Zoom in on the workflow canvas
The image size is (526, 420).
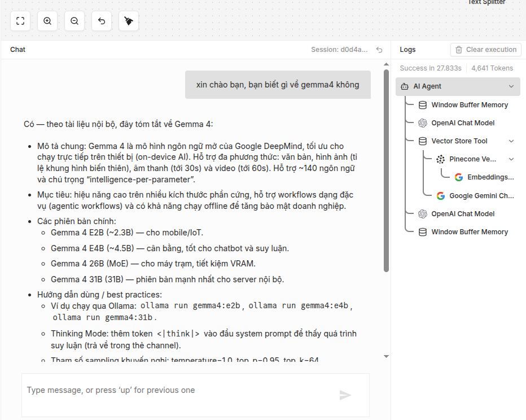click(x=47, y=21)
